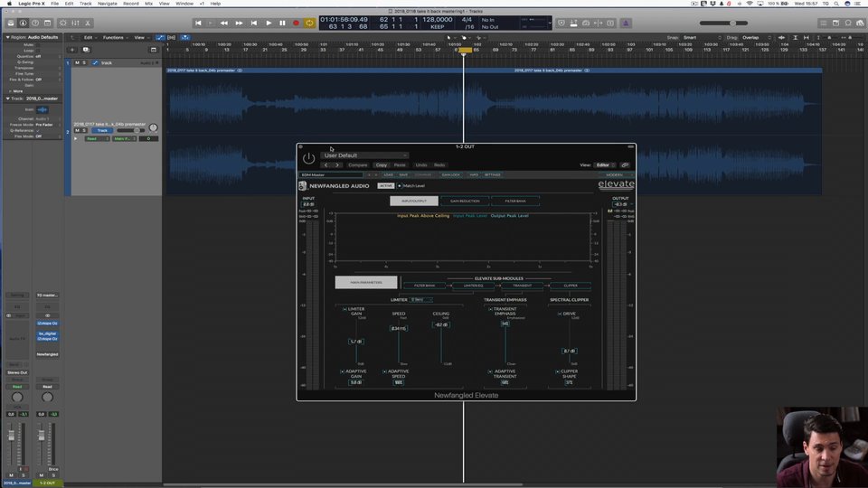The height and width of the screenshot is (488, 868).
Task: Open the Note Pads icon at top right
Action: click(x=835, y=23)
